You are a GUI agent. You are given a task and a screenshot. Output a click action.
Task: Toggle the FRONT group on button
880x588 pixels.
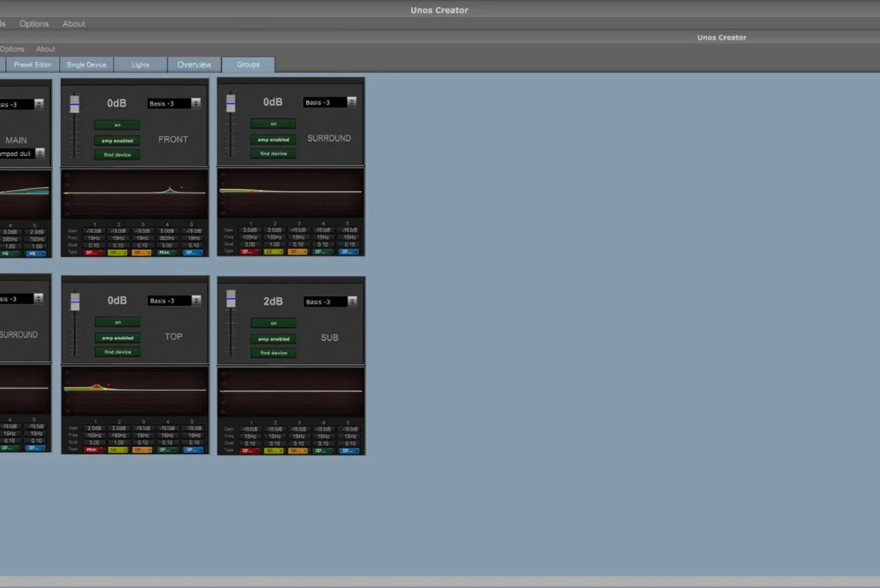117,125
